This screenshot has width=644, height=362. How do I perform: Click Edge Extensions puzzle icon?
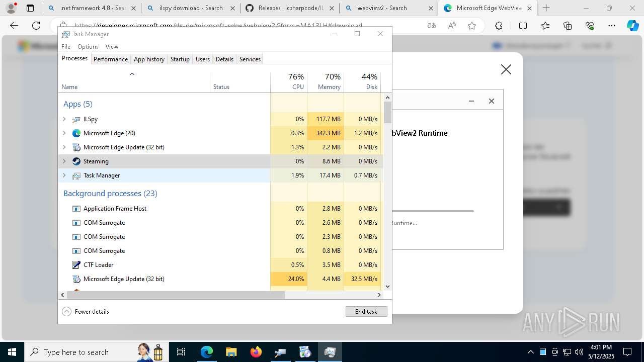499,26
